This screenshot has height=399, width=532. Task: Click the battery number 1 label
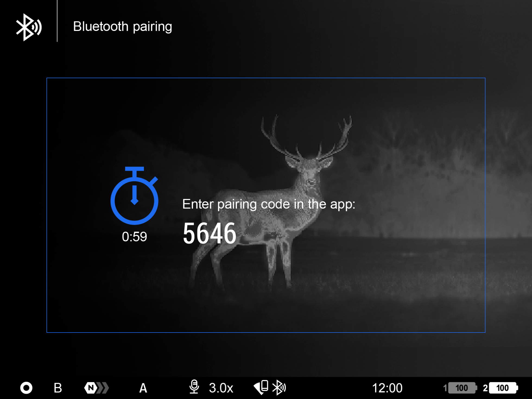pyautogui.click(x=445, y=388)
